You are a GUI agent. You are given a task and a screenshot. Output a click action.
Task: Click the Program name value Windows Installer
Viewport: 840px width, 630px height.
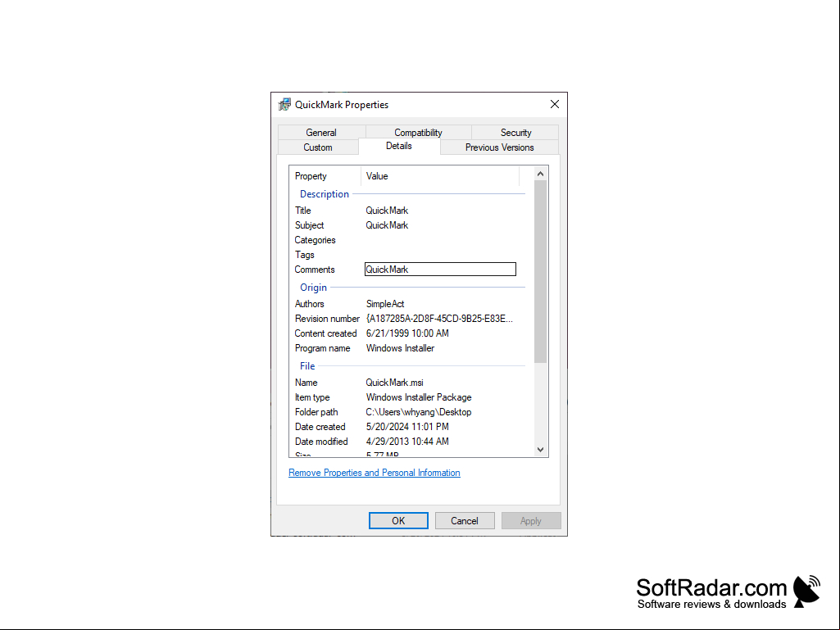pos(400,348)
